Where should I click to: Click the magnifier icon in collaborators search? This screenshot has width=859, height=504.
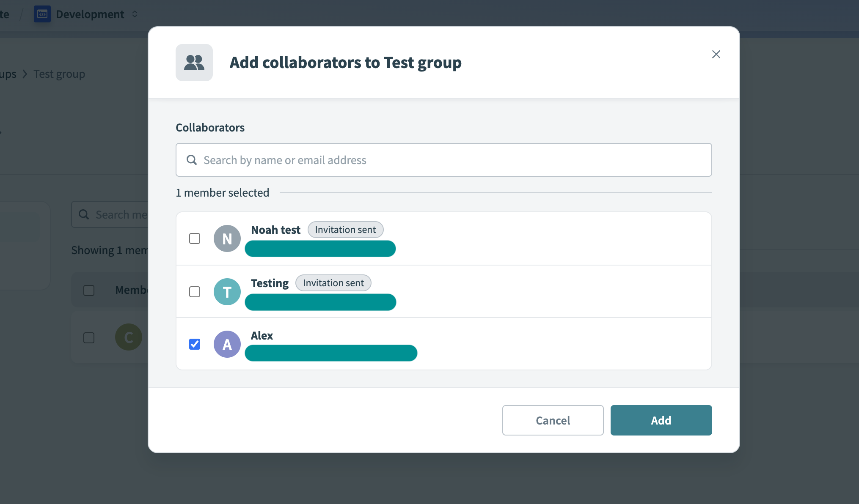tap(192, 160)
